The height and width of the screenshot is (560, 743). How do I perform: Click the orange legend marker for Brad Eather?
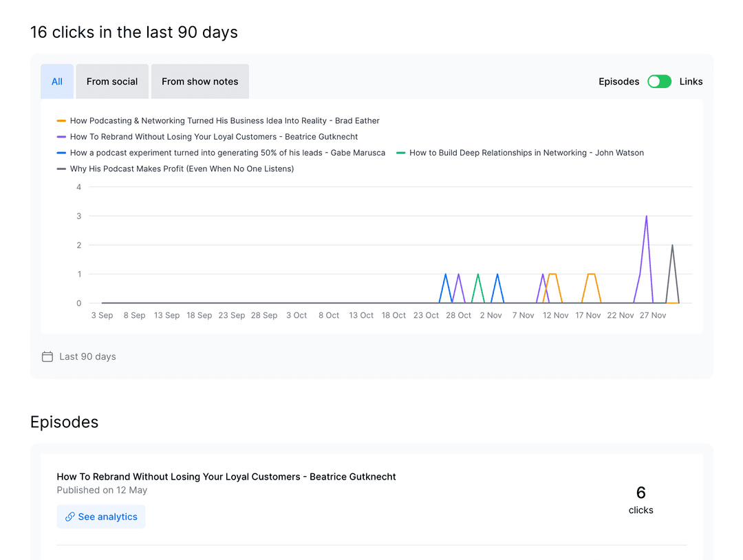point(61,121)
